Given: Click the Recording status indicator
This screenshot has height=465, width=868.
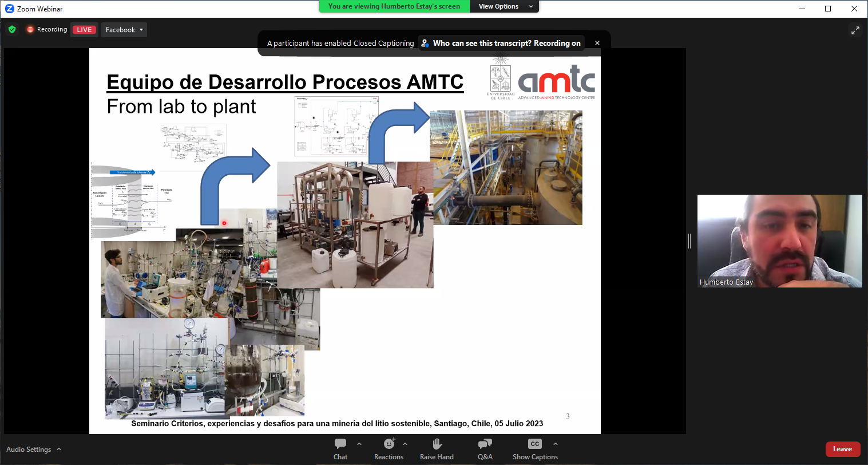Looking at the screenshot, I should [47, 29].
